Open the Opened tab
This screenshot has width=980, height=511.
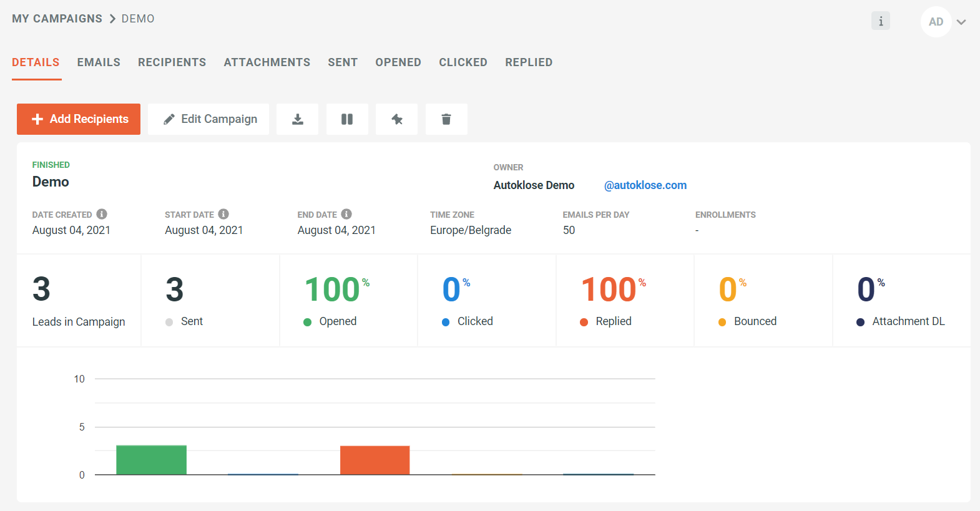pyautogui.click(x=398, y=62)
